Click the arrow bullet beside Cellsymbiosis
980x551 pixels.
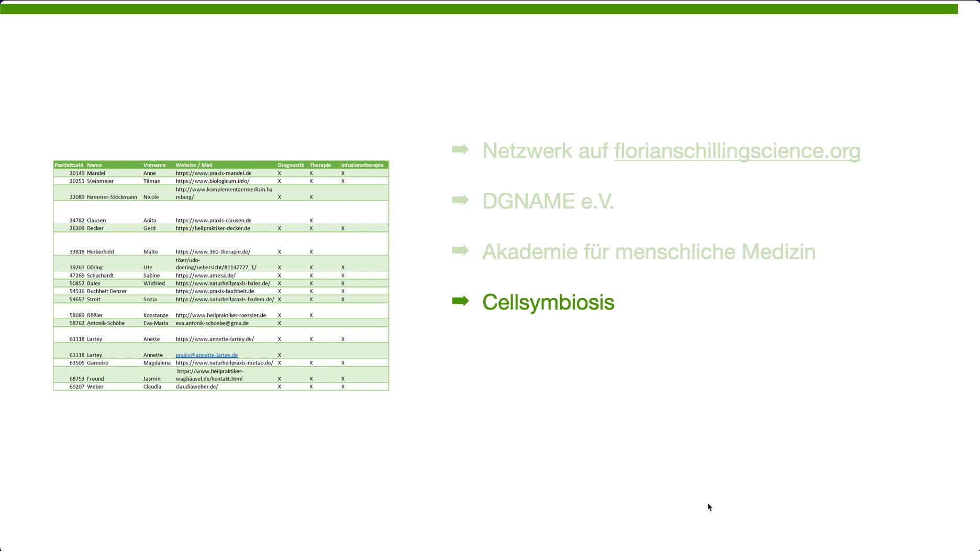460,301
